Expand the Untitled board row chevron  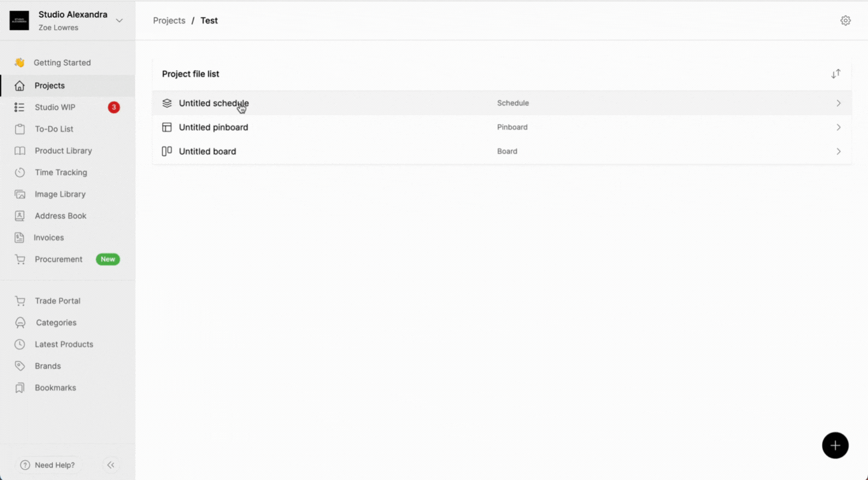(838, 151)
